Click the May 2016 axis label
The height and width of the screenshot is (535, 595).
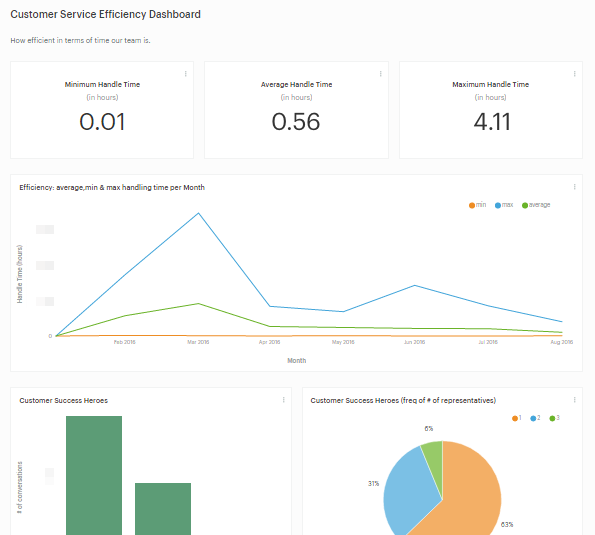point(343,342)
